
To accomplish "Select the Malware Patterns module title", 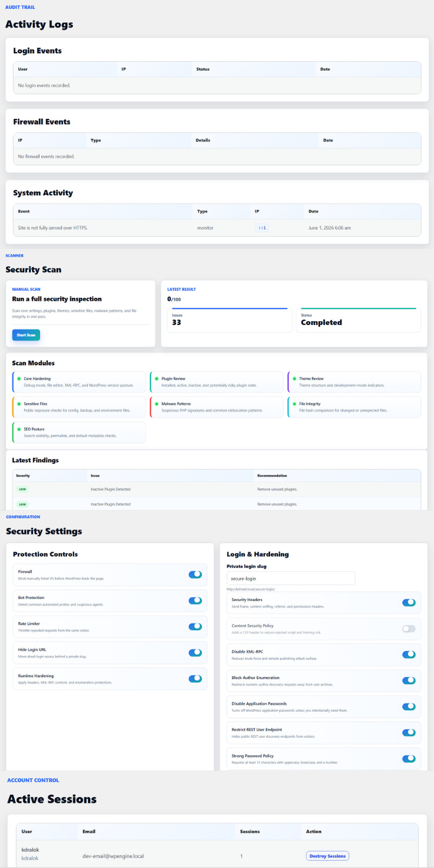I will 176,404.
